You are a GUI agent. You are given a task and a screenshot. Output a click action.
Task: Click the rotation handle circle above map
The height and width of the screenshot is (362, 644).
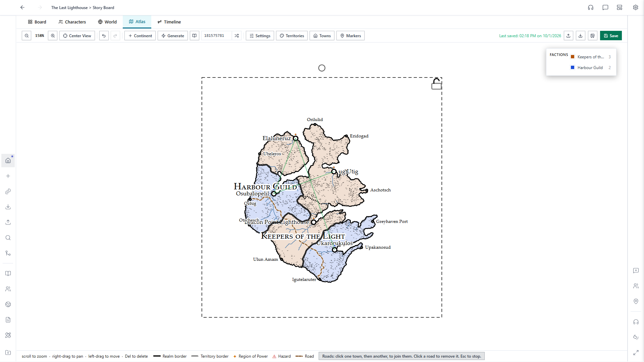pyautogui.click(x=322, y=68)
